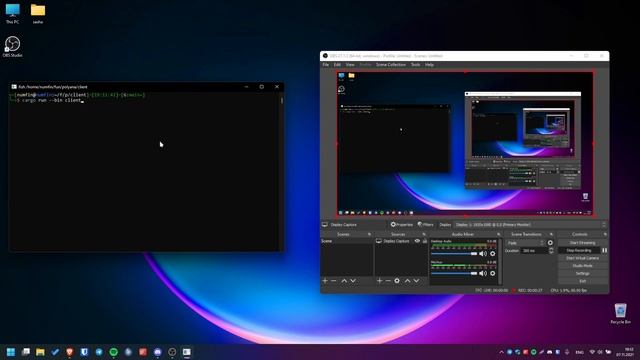The image size is (640, 360).
Task: Open Fade transition properties gear
Action: (x=550, y=243)
